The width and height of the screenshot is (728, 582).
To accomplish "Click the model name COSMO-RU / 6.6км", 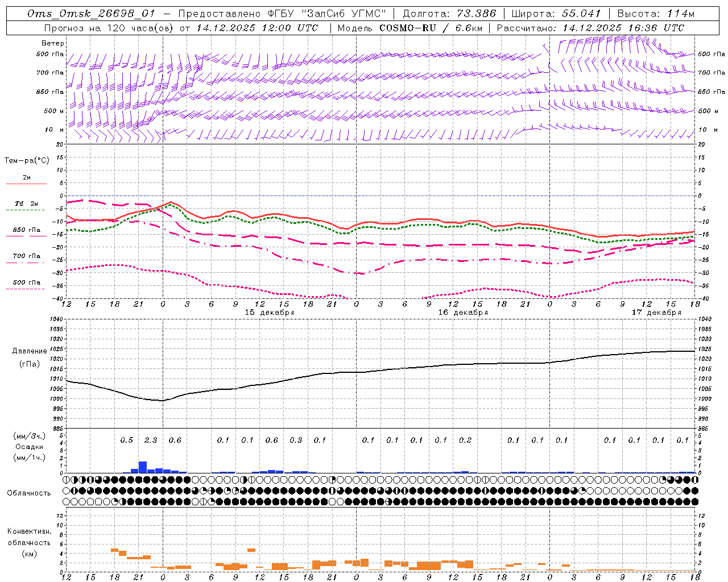I will click(431, 28).
